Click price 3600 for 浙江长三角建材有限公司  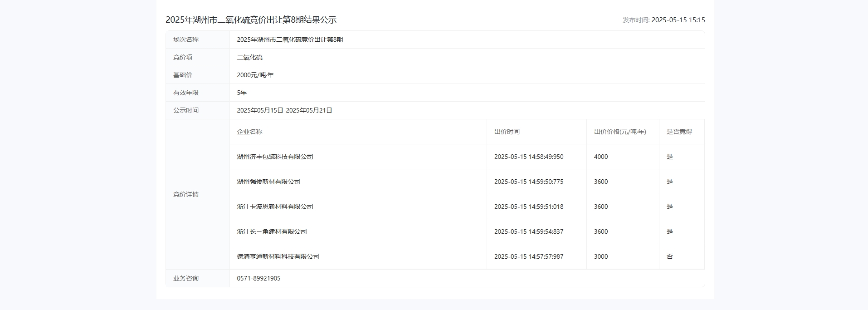[601, 231]
